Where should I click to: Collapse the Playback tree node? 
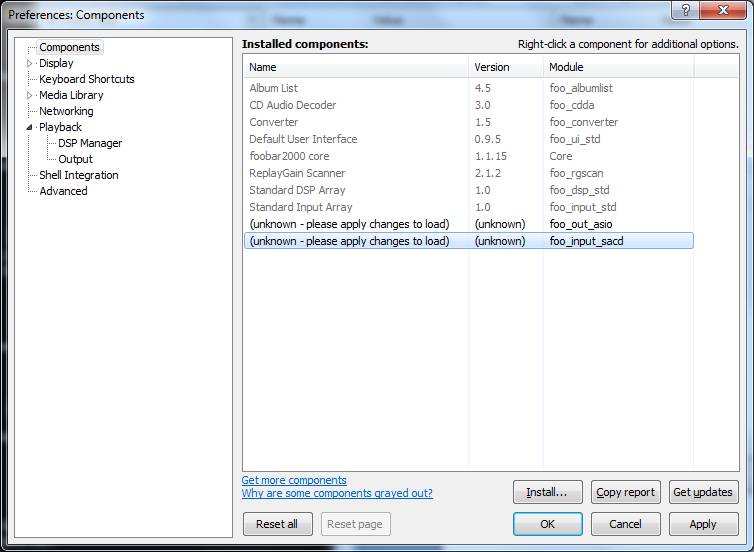(x=29, y=127)
